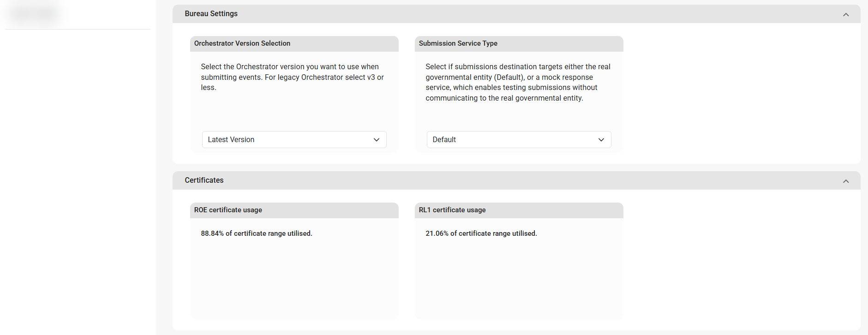Open the Default submission service dropdown

518,140
